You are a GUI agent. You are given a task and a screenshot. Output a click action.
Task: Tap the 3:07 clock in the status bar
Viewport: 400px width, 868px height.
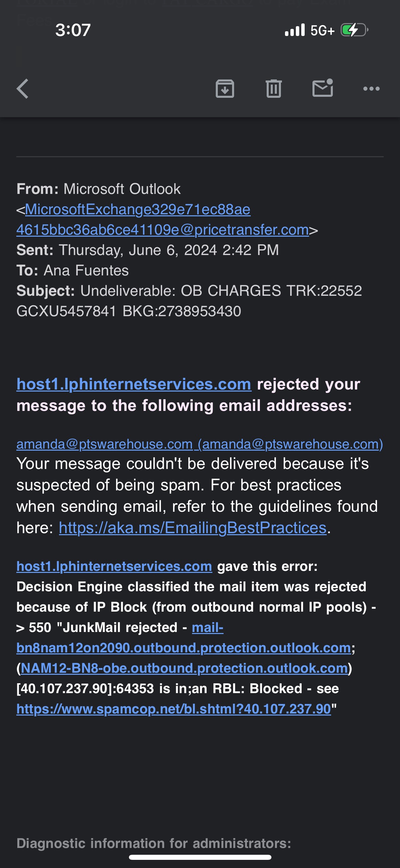tap(73, 30)
